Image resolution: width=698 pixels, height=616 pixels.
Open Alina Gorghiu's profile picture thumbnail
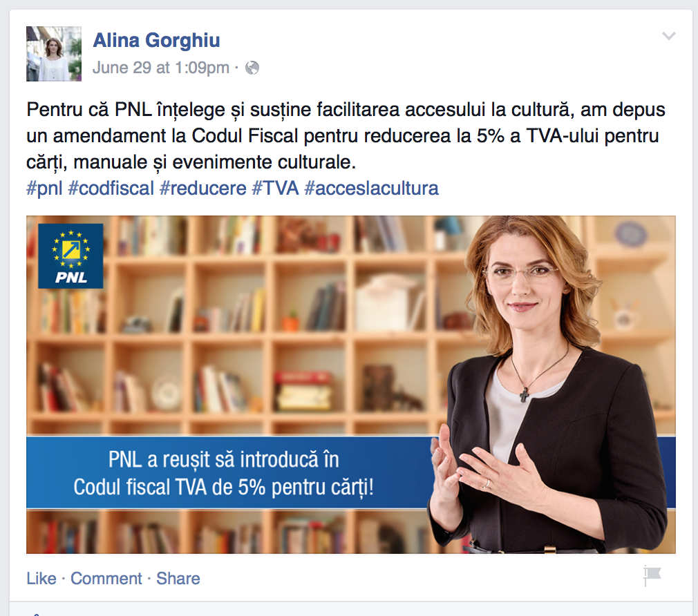pos(54,54)
